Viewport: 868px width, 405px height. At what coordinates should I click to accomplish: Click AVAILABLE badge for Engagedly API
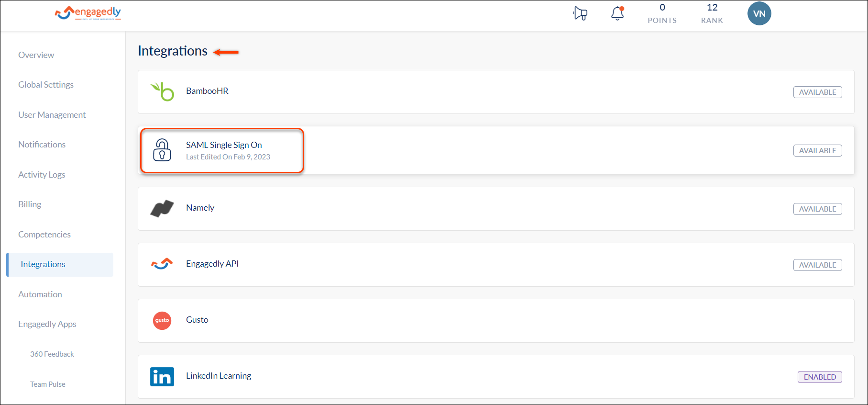[817, 265]
